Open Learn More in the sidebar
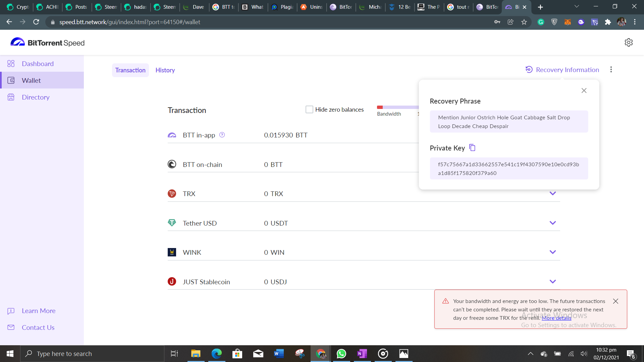Image resolution: width=644 pixels, height=362 pixels. [x=39, y=311]
